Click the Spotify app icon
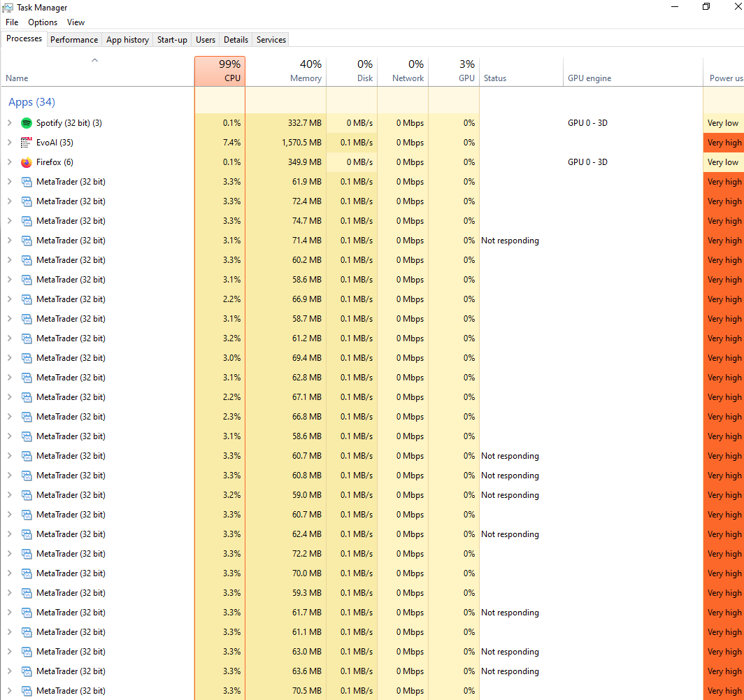Screen dimensions: 744x700 27,123
